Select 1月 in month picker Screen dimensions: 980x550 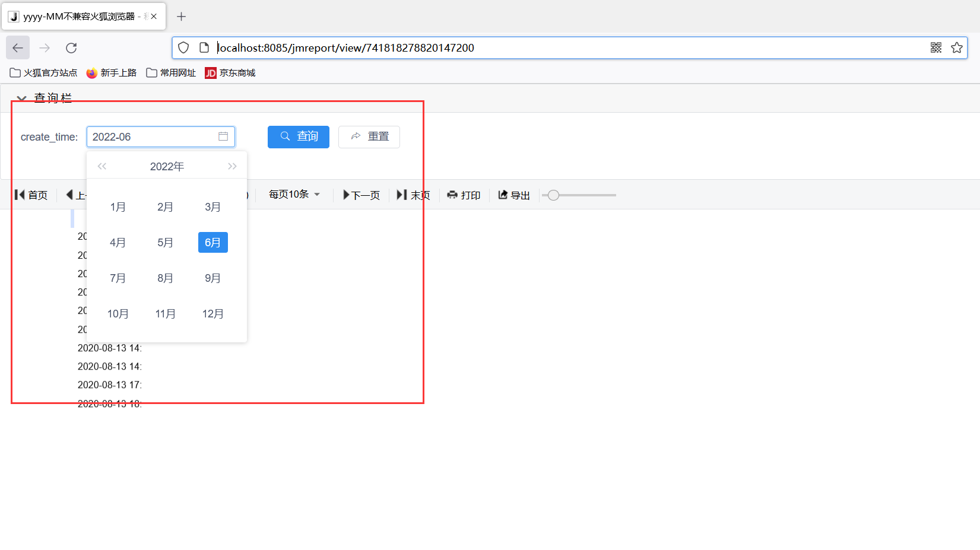[118, 207]
